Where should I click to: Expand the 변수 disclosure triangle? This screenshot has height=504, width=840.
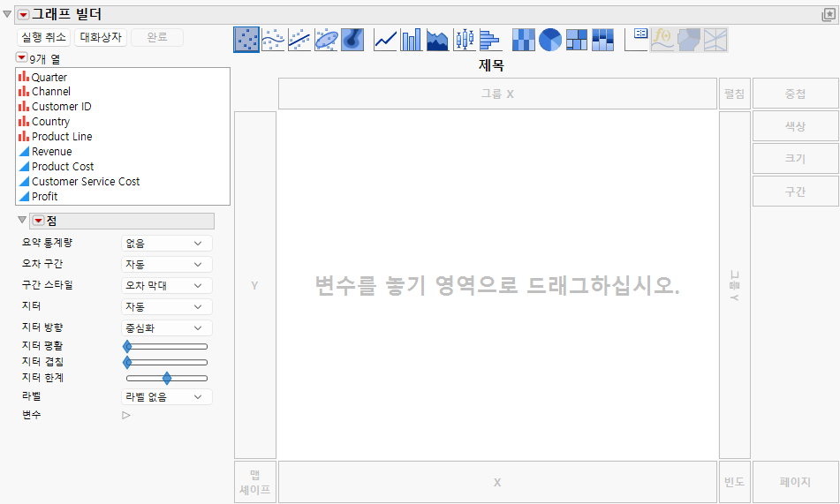coord(126,415)
